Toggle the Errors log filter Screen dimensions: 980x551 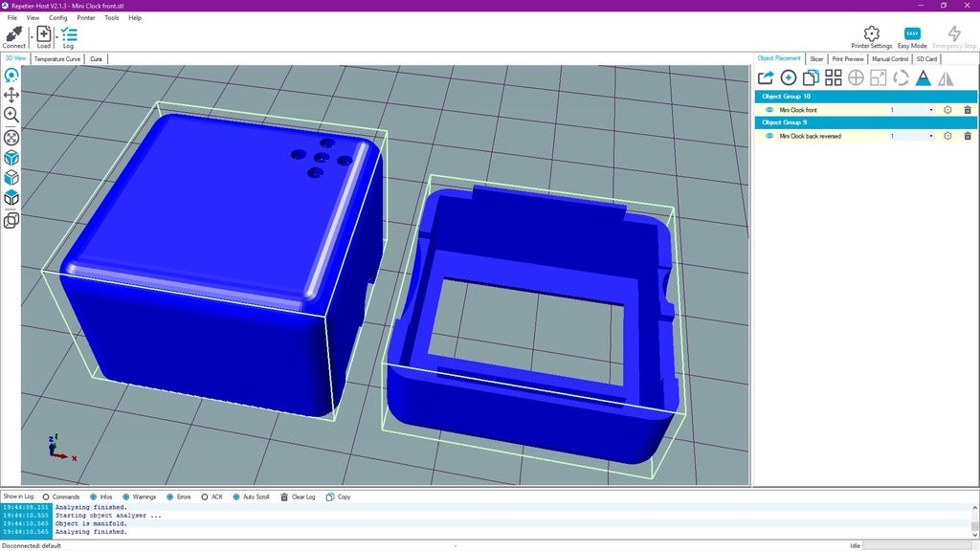coord(179,496)
